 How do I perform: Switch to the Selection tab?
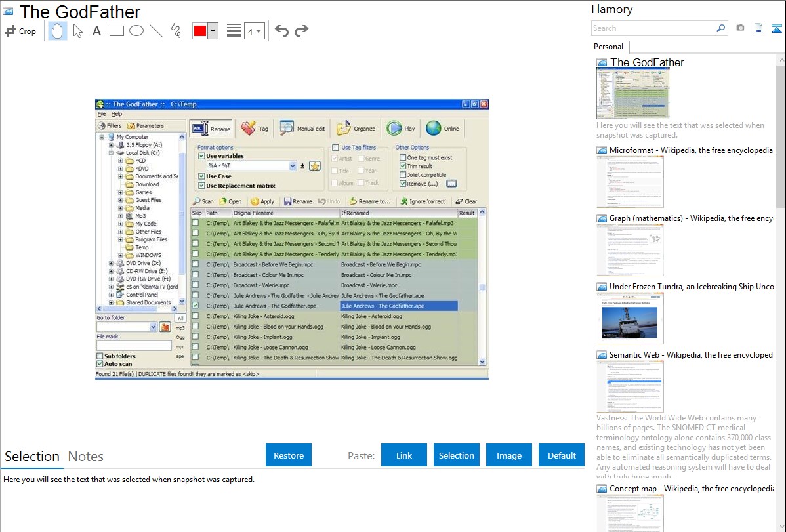(32, 457)
